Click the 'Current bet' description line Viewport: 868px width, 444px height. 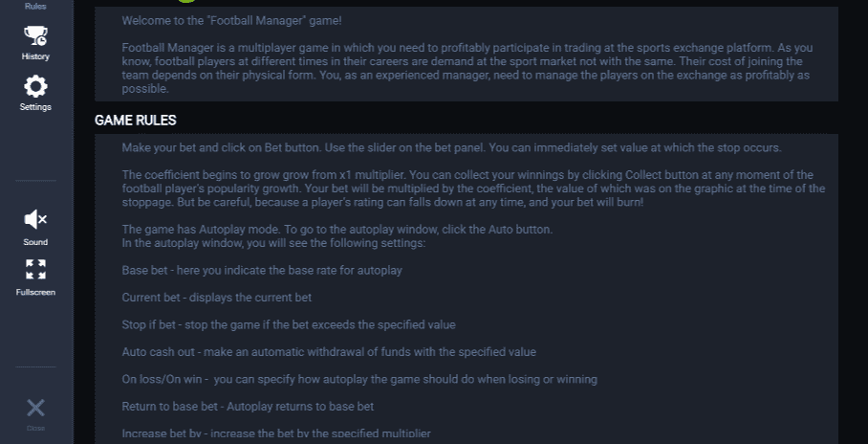pyautogui.click(x=216, y=298)
